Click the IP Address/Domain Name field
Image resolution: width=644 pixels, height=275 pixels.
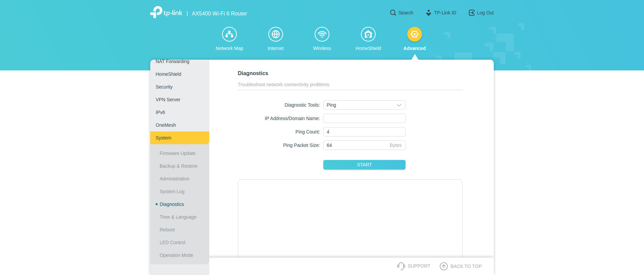pos(364,118)
